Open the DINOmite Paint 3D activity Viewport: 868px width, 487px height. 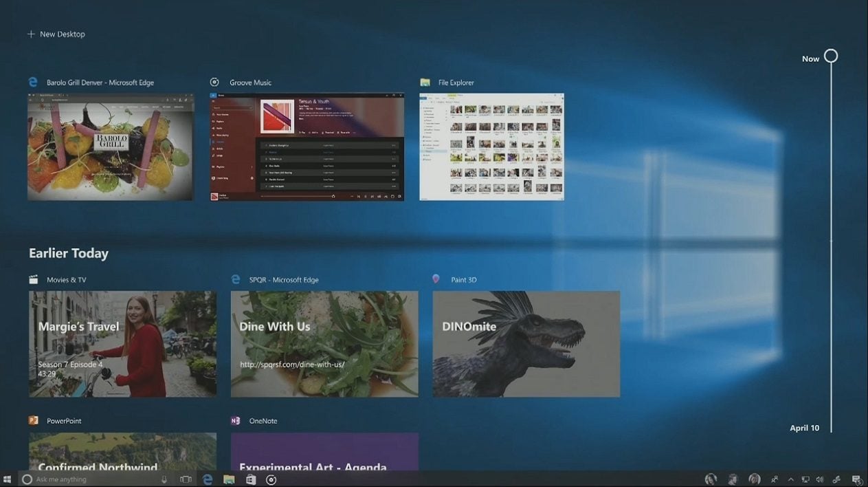point(526,343)
